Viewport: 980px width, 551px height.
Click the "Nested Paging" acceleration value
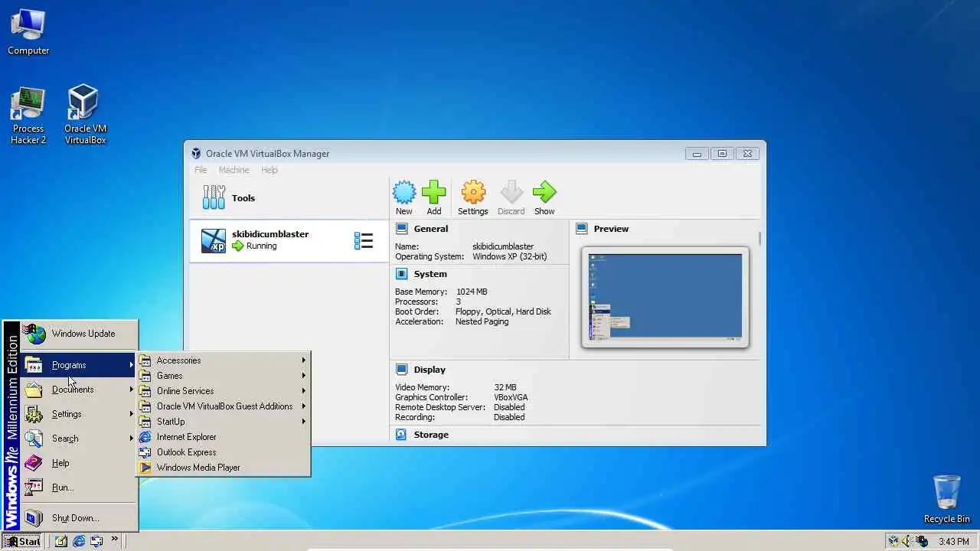pos(482,321)
